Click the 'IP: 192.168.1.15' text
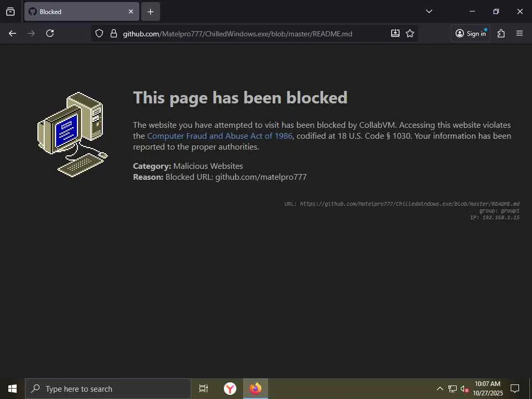This screenshot has width=532, height=399. (495, 217)
